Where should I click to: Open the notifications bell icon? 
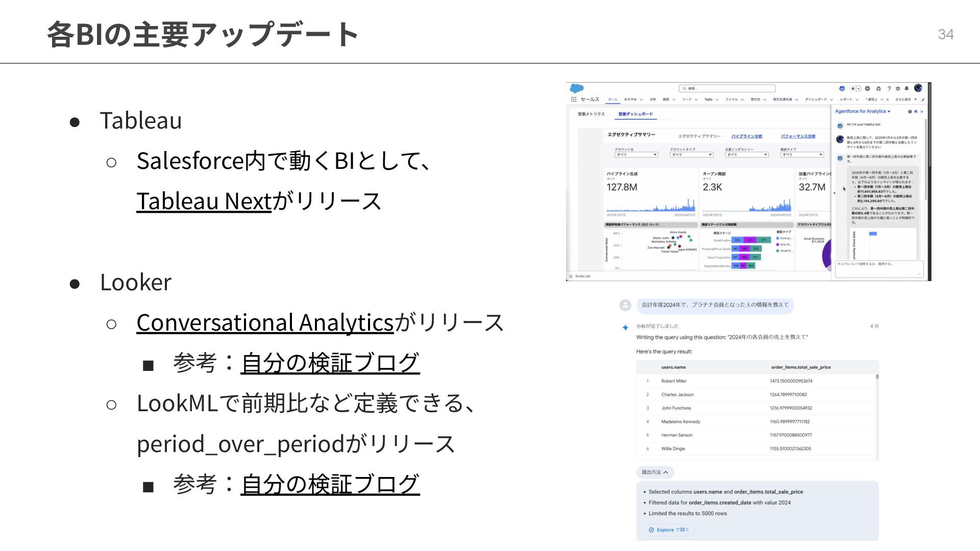(906, 89)
